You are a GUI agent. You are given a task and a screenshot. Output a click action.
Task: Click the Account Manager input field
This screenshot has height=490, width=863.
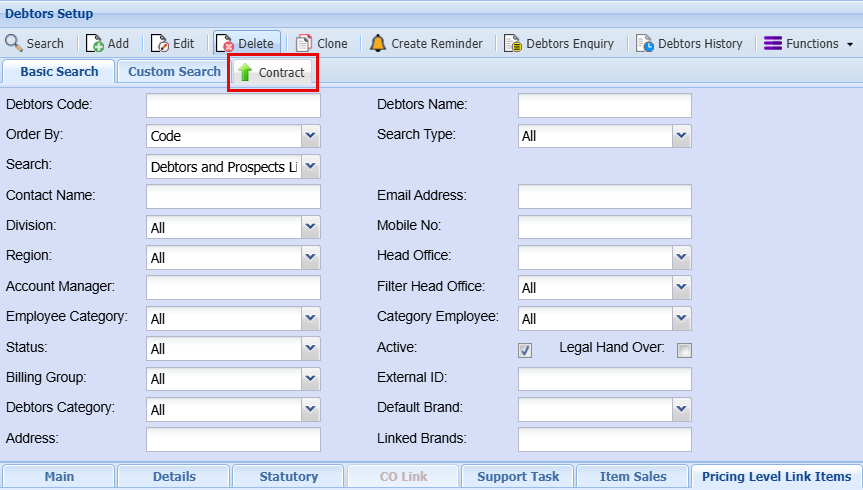[x=233, y=287]
